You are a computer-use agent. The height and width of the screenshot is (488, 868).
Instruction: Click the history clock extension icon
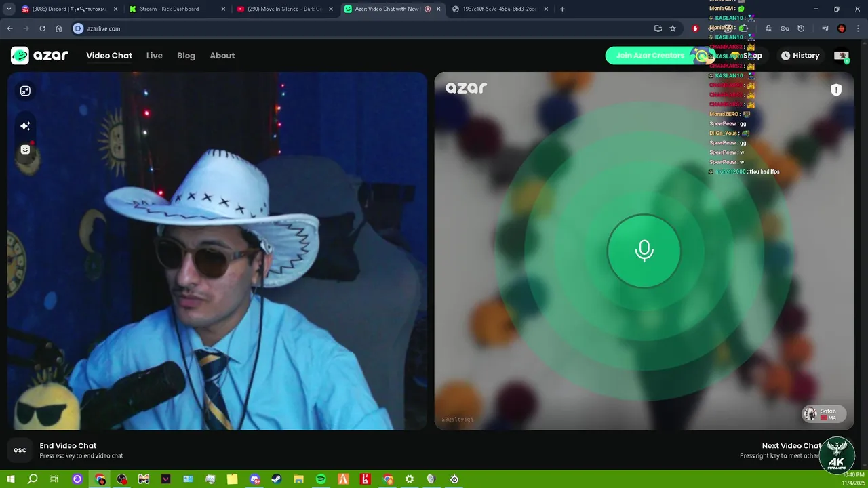pyautogui.click(x=801, y=28)
